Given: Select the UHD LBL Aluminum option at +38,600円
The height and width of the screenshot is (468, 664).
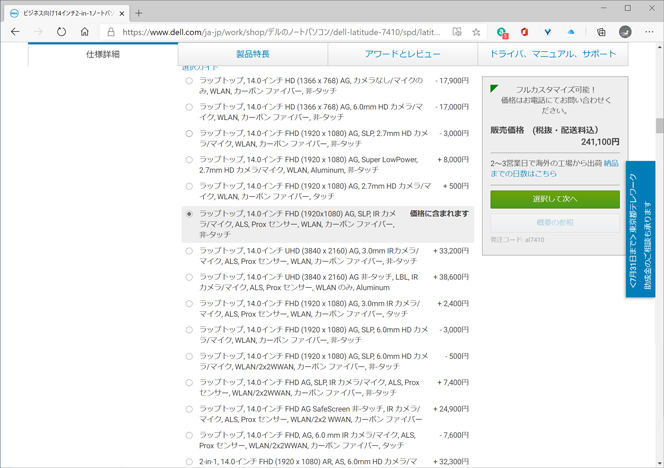Looking at the screenshot, I should pyautogui.click(x=189, y=277).
